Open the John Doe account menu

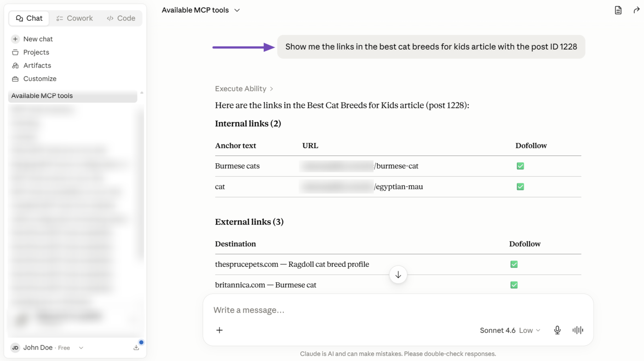(47, 348)
